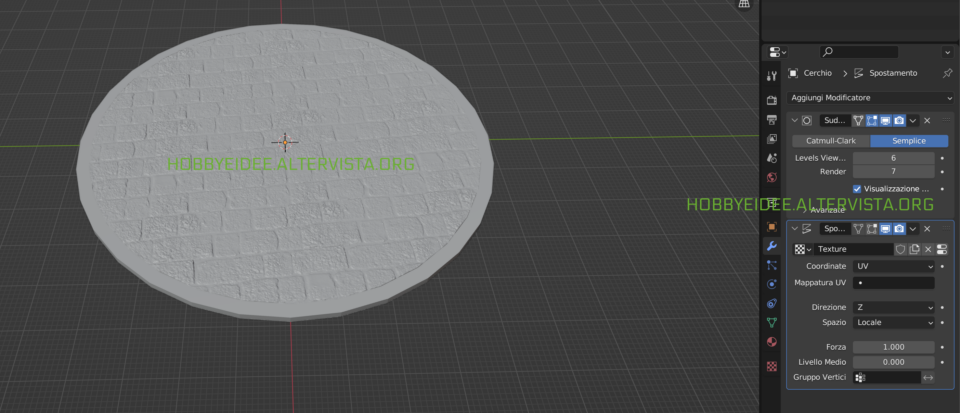This screenshot has height=413, width=960.
Task: Select the 3D cursor at viewport center
Action: pos(285,143)
